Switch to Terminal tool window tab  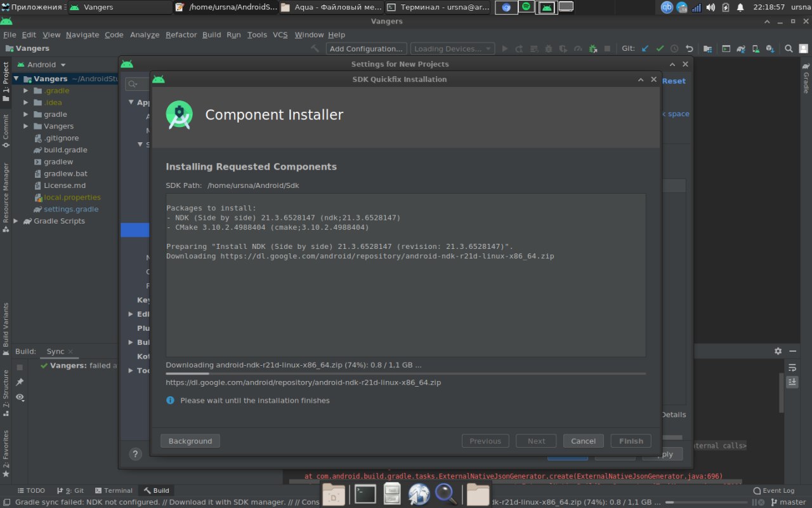tap(114, 490)
